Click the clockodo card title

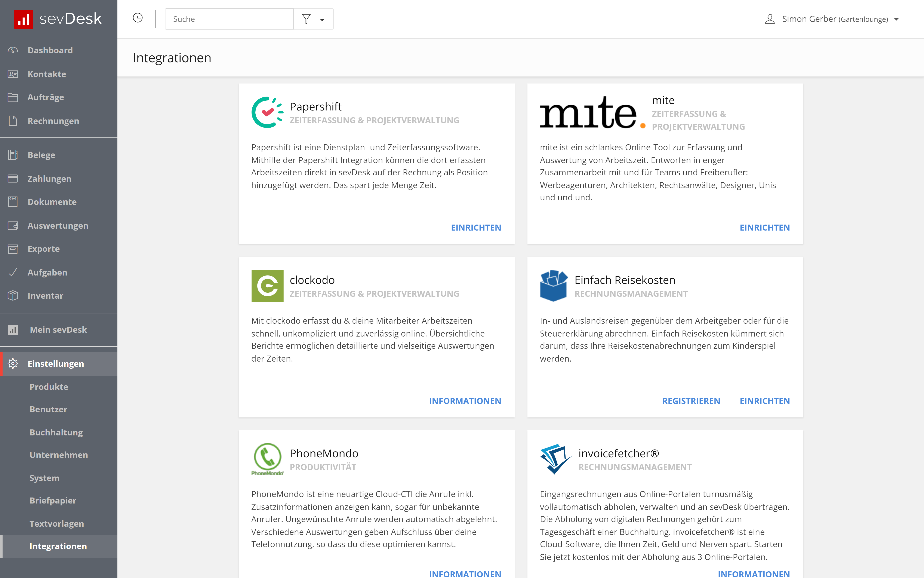pos(312,280)
